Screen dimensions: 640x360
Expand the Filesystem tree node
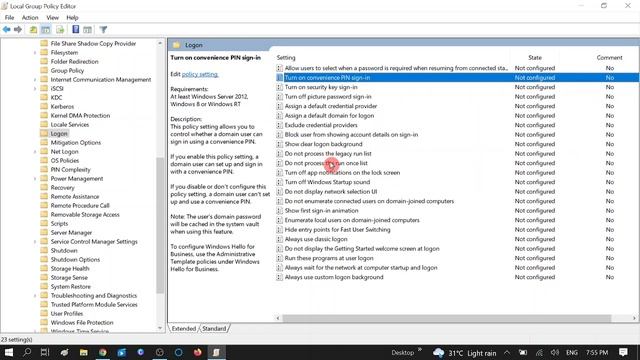35,53
